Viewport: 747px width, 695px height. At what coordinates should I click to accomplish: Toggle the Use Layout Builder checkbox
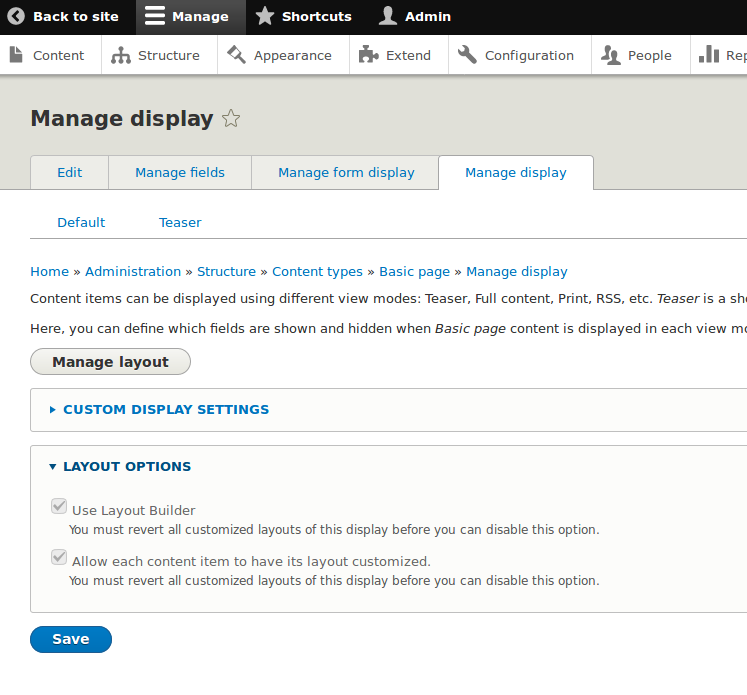59,507
